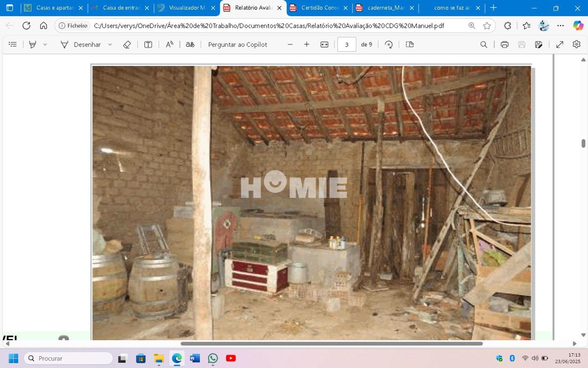
Task: Switch page view layout
Action: pyautogui.click(x=409, y=44)
